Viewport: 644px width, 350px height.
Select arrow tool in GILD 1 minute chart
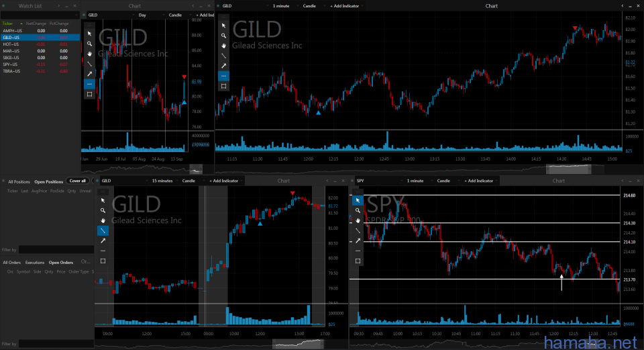(223, 66)
